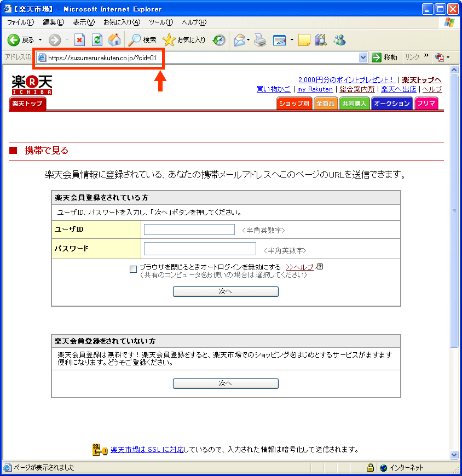
Task: Open the Edit button dropdown arrow
Action: click(x=292, y=40)
